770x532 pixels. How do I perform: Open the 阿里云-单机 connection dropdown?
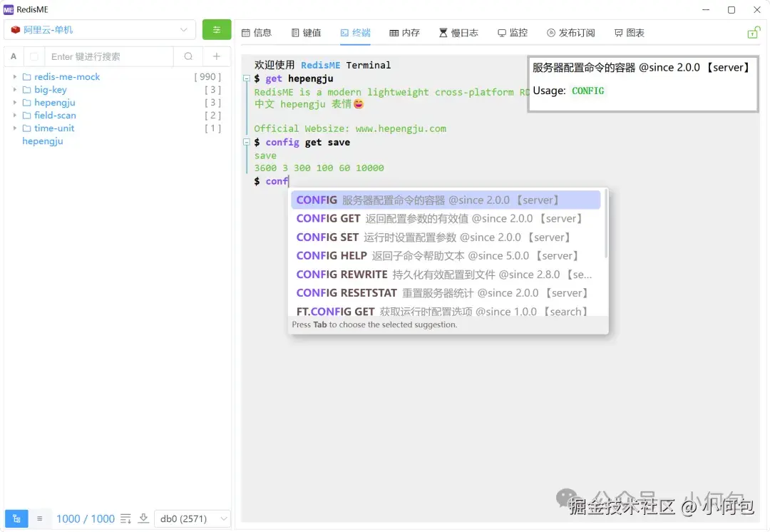[100, 29]
